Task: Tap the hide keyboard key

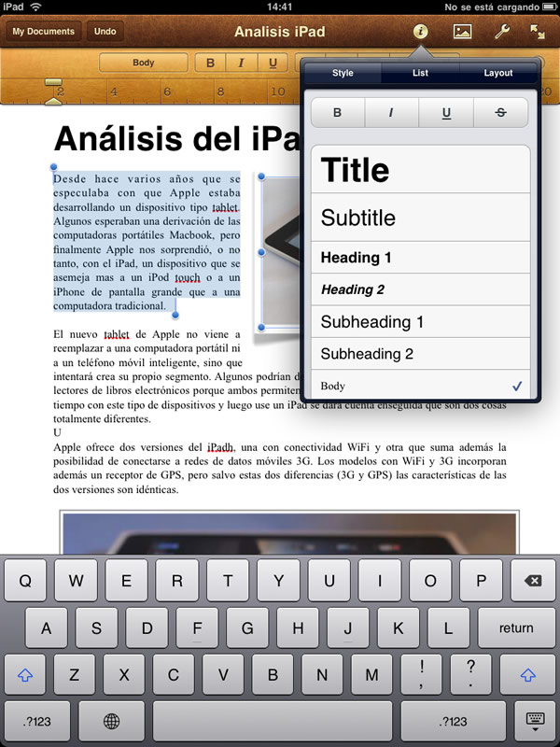Action: [x=535, y=721]
